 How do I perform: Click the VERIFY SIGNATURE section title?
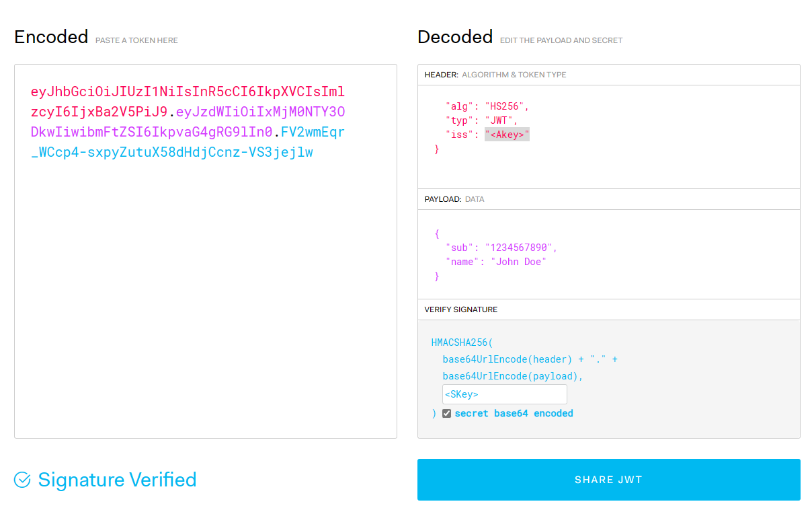click(x=461, y=309)
